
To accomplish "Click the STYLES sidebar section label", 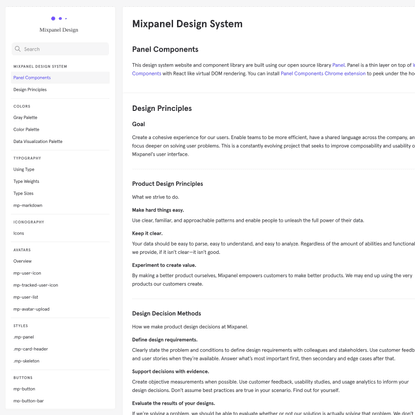I will click(21, 326).
